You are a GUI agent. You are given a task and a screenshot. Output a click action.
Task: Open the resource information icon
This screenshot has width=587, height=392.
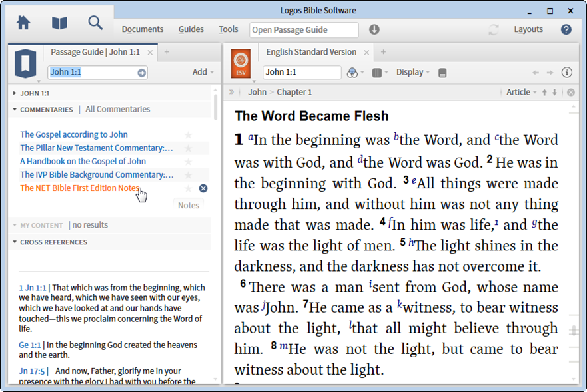tap(567, 72)
